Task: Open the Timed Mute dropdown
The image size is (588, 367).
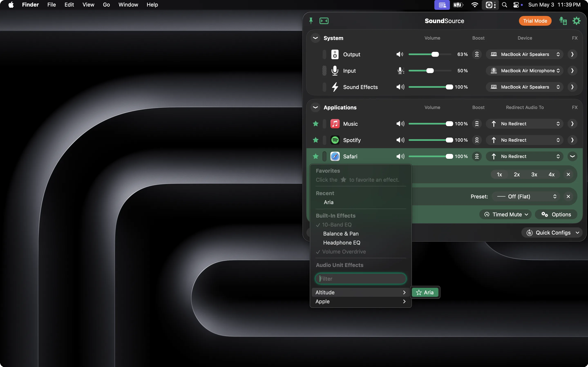Action: point(505,214)
